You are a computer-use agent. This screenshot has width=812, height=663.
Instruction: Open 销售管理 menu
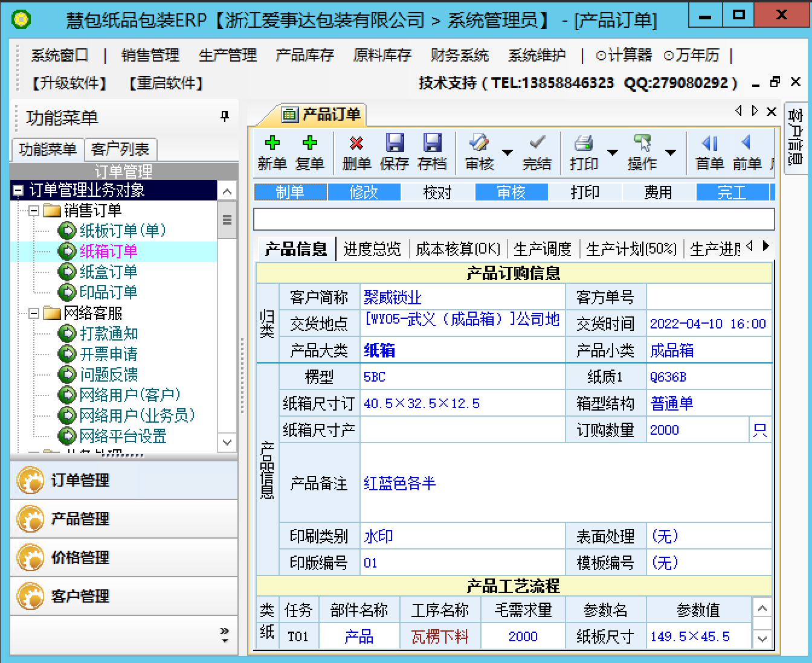point(150,56)
